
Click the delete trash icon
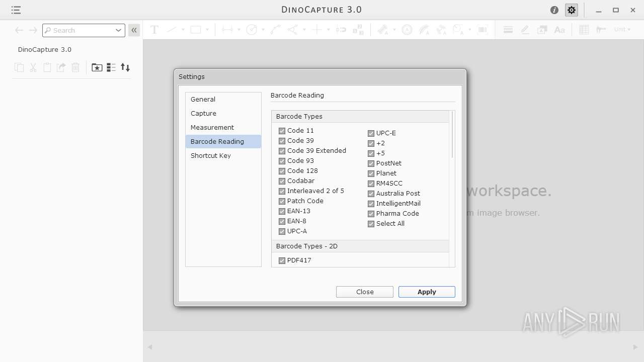(x=75, y=67)
